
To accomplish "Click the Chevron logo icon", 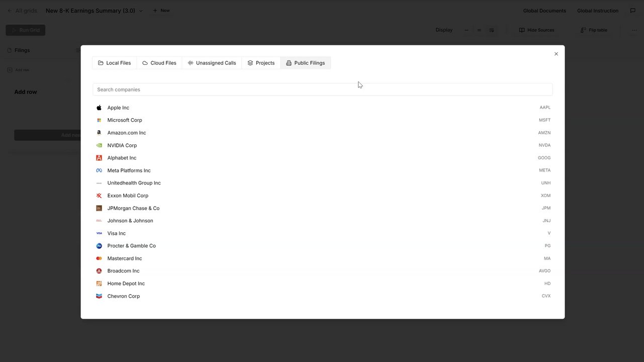I will [x=99, y=296].
